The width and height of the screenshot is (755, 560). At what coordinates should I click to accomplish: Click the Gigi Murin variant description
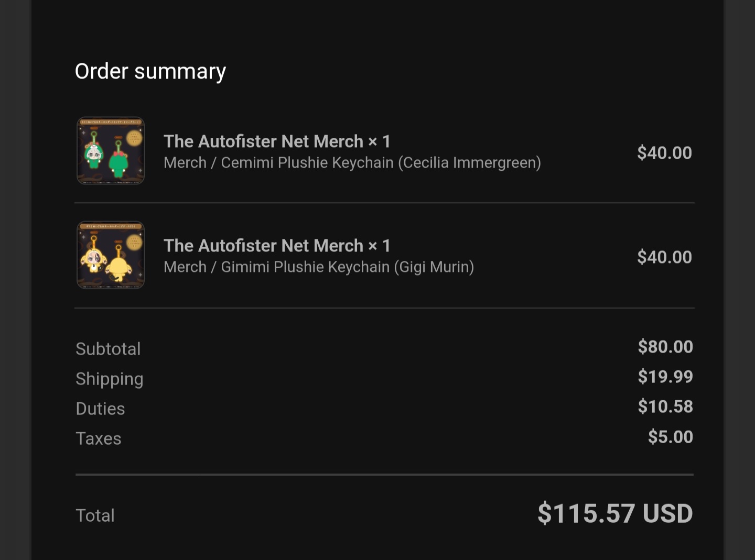pyautogui.click(x=319, y=267)
